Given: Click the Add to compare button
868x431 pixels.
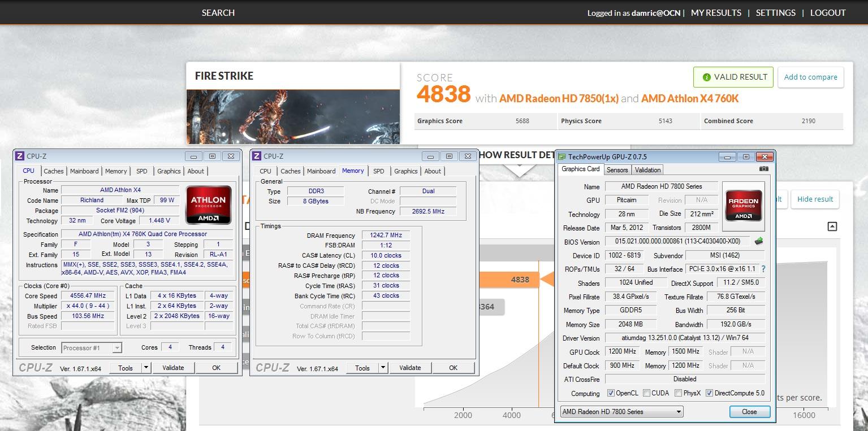Looking at the screenshot, I should pyautogui.click(x=810, y=77).
